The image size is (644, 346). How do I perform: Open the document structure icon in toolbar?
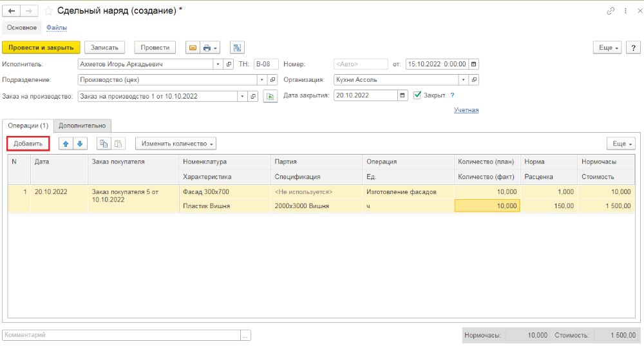pos(237,48)
